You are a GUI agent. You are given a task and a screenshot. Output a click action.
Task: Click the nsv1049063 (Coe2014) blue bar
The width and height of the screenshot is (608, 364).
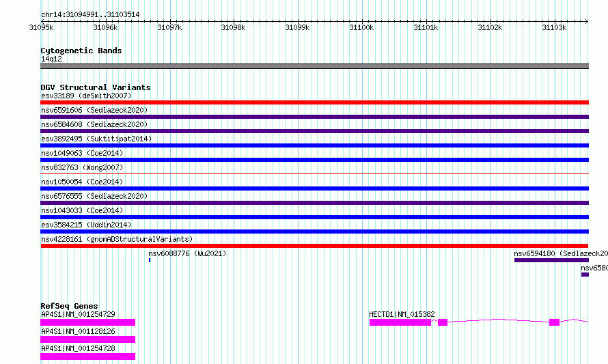pyautogui.click(x=314, y=160)
